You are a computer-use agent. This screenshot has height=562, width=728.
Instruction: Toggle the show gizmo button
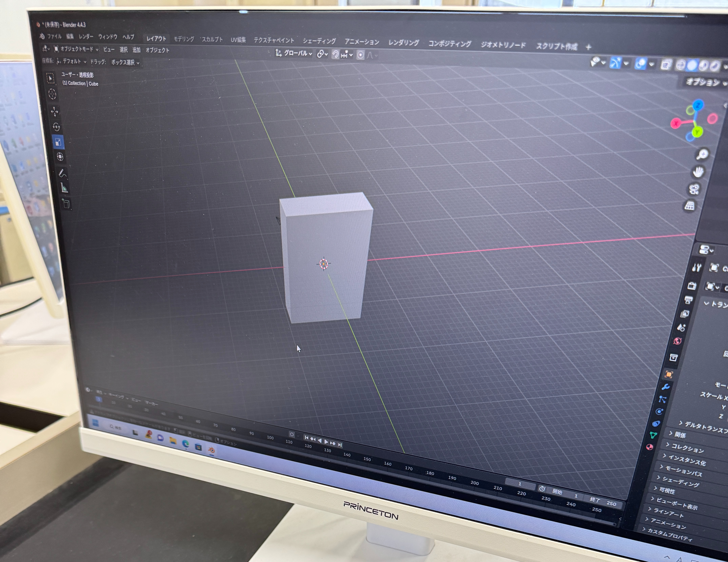click(615, 63)
